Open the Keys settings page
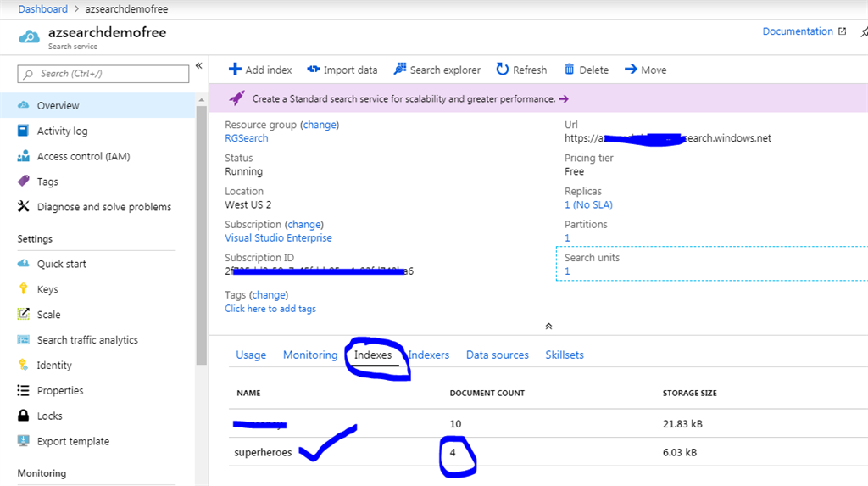This screenshot has height=486, width=868. click(47, 289)
